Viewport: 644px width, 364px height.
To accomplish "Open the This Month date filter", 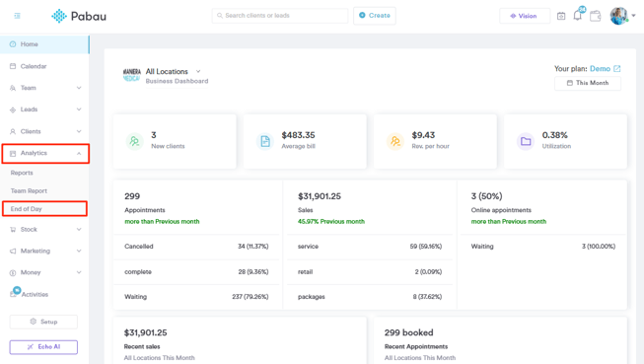I will click(588, 83).
